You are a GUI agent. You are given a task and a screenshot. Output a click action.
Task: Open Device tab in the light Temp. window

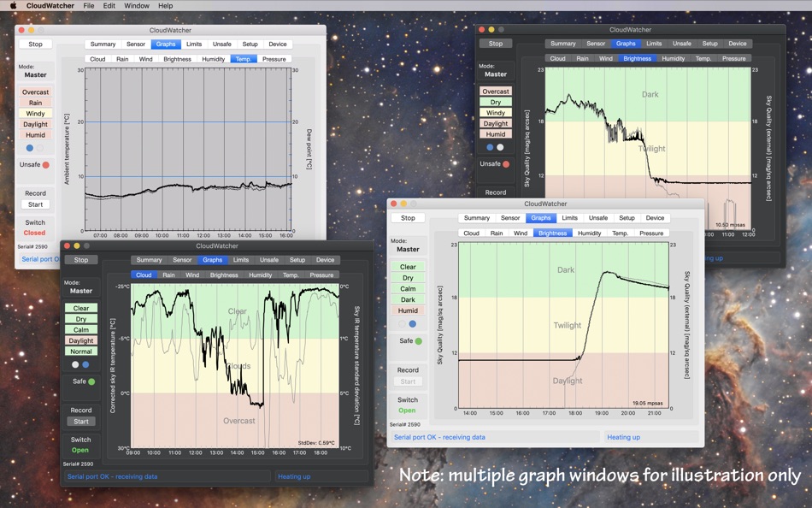278,44
